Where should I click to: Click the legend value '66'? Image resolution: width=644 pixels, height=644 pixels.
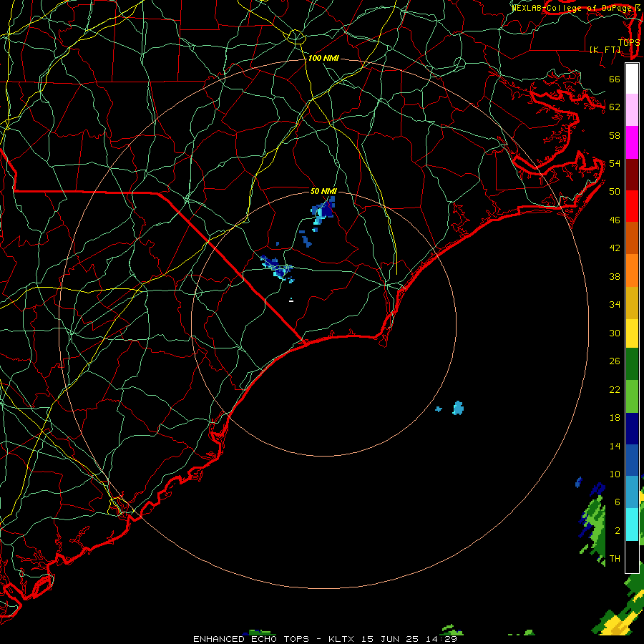tap(615, 79)
